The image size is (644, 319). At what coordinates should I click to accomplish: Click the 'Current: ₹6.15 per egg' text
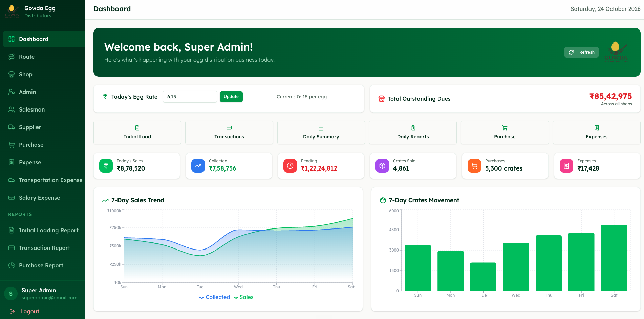[302, 97]
